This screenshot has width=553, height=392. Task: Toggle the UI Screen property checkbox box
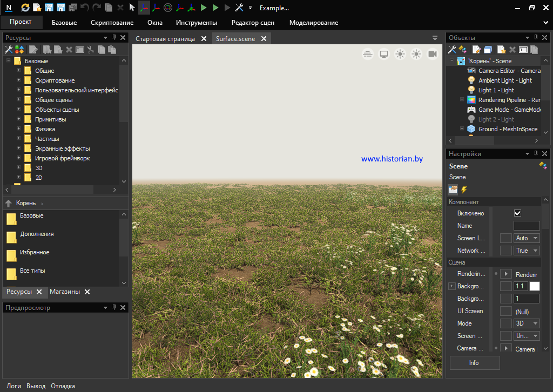505,311
